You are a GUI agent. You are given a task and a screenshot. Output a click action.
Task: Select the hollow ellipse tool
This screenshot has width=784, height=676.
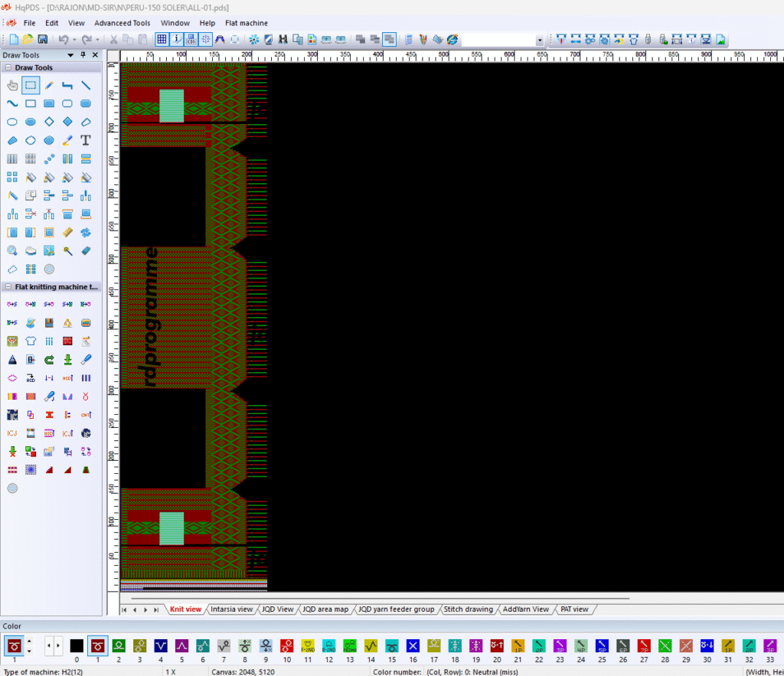(12, 122)
